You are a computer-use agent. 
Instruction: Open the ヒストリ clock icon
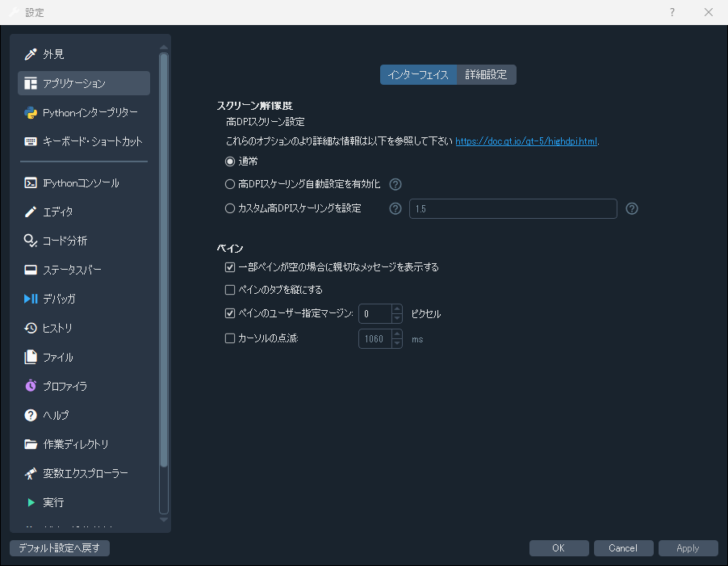31,329
